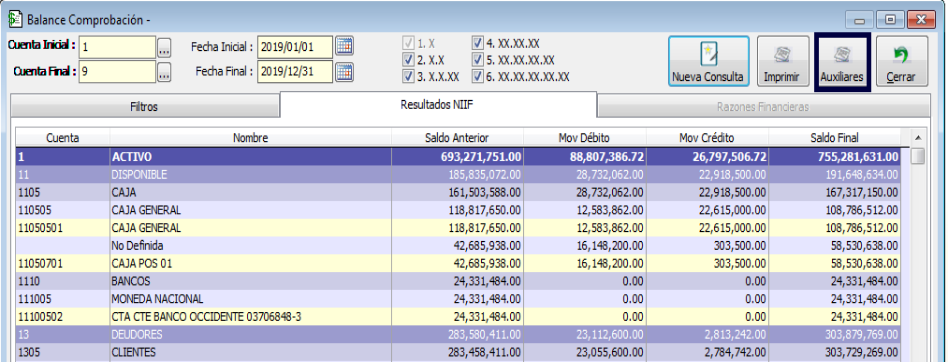Click the table scrollbar up arrow
This screenshot has width=949, height=362.
point(918,137)
